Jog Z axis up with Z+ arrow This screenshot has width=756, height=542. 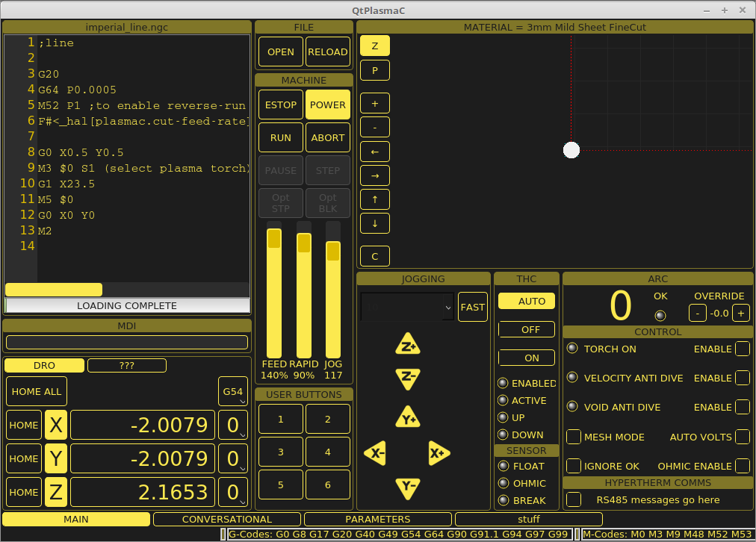coord(408,344)
